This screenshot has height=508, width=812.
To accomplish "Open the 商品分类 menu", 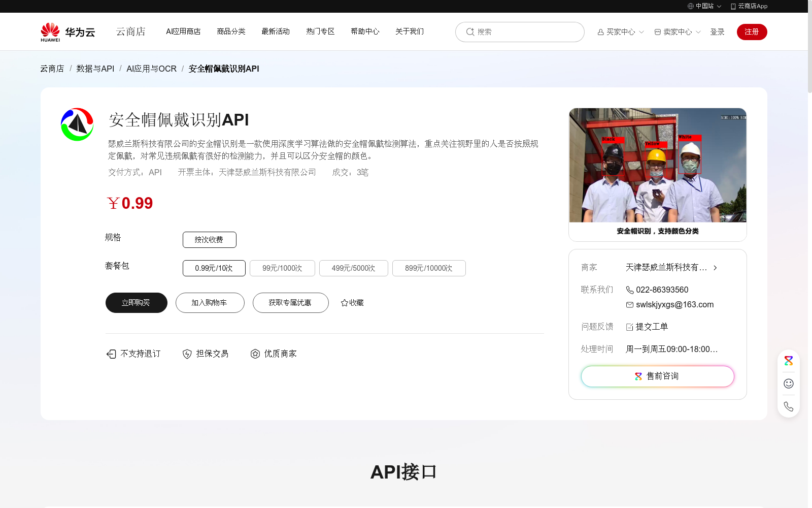I will point(231,31).
